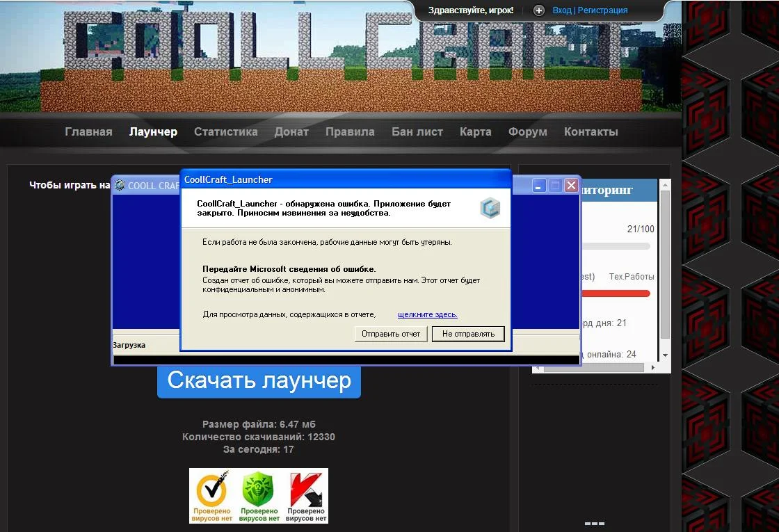The image size is (779, 532).
Task: Click the red Тех.Работы status bar
Action: (x=616, y=293)
